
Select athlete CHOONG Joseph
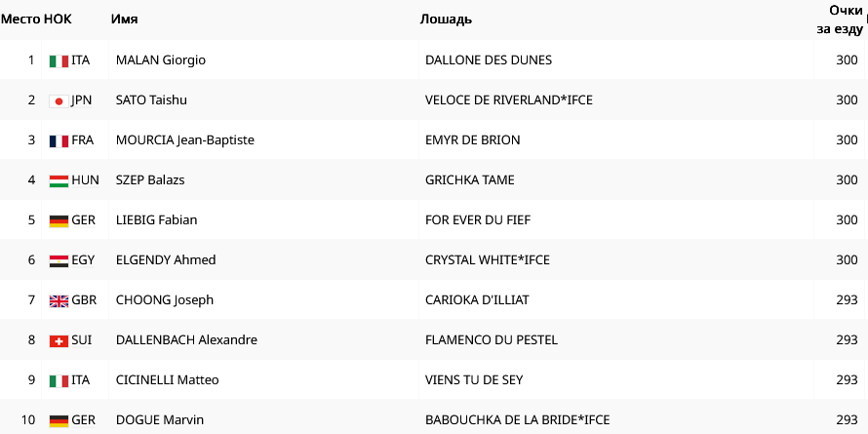165,300
